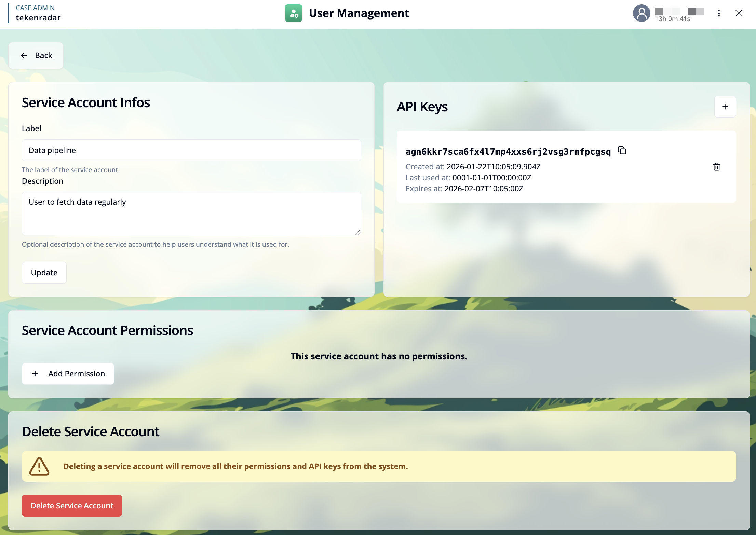Click the API key string text
The height and width of the screenshot is (535, 756).
[x=508, y=152]
